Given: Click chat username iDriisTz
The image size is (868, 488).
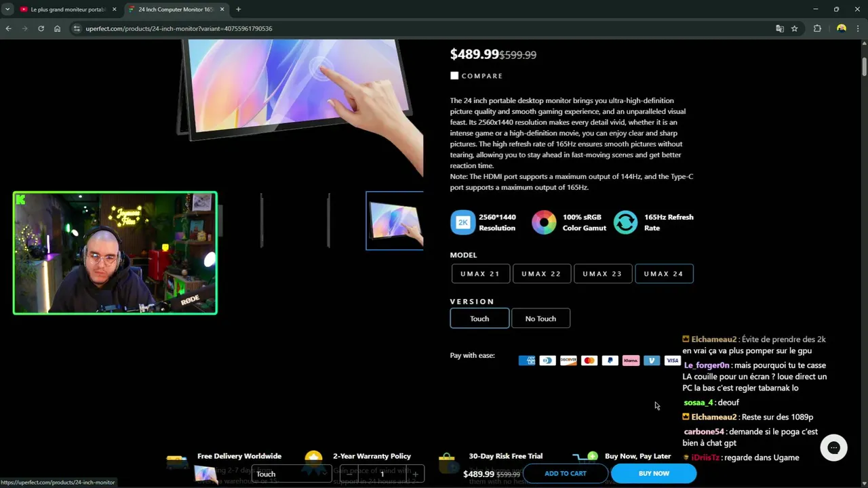Looking at the screenshot, I should [x=705, y=457].
